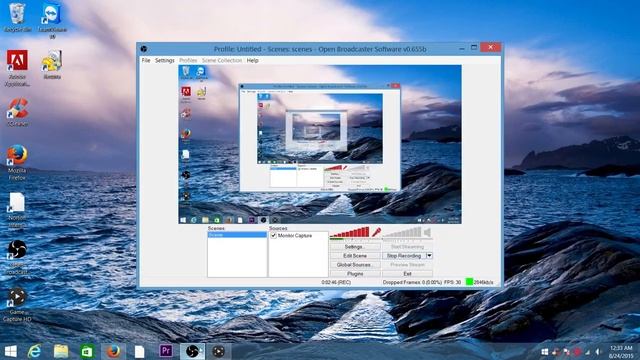
Task: Open the Windows Start button
Action: (11, 351)
